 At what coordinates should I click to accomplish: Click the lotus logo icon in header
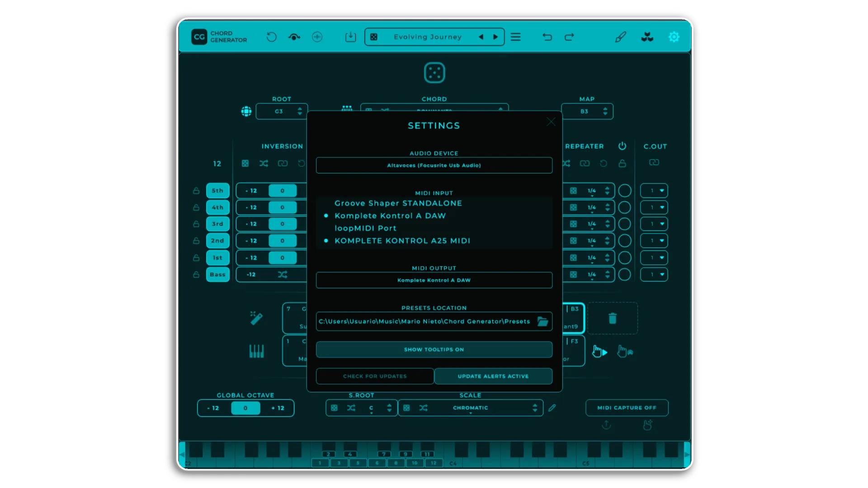pyautogui.click(x=647, y=37)
